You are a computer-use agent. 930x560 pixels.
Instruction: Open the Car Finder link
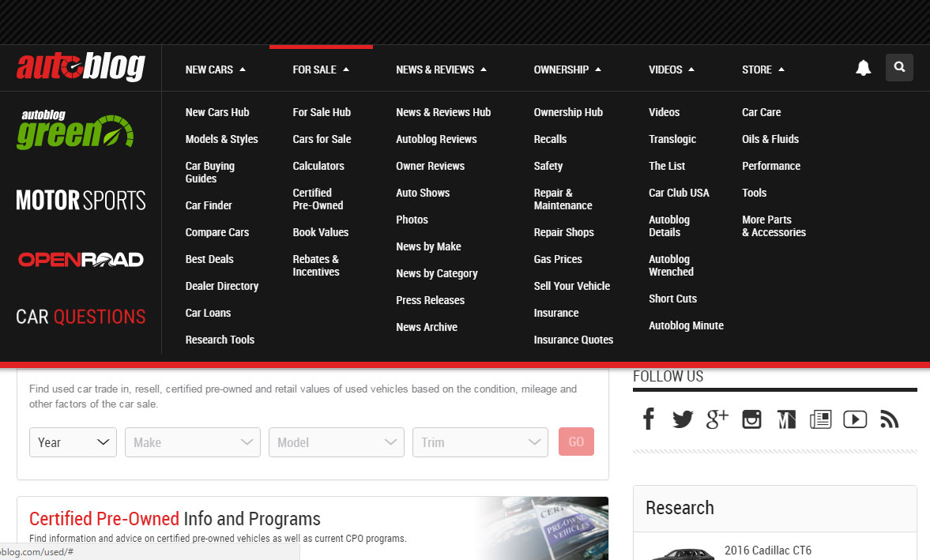click(208, 205)
